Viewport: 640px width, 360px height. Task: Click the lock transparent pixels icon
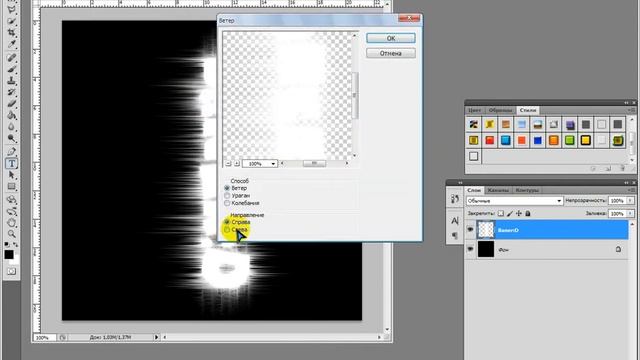coord(501,213)
